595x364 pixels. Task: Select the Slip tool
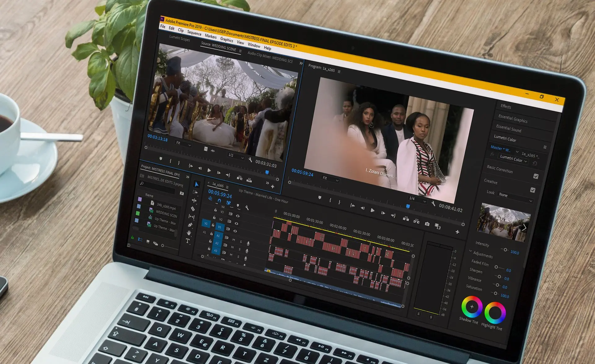[x=192, y=217]
